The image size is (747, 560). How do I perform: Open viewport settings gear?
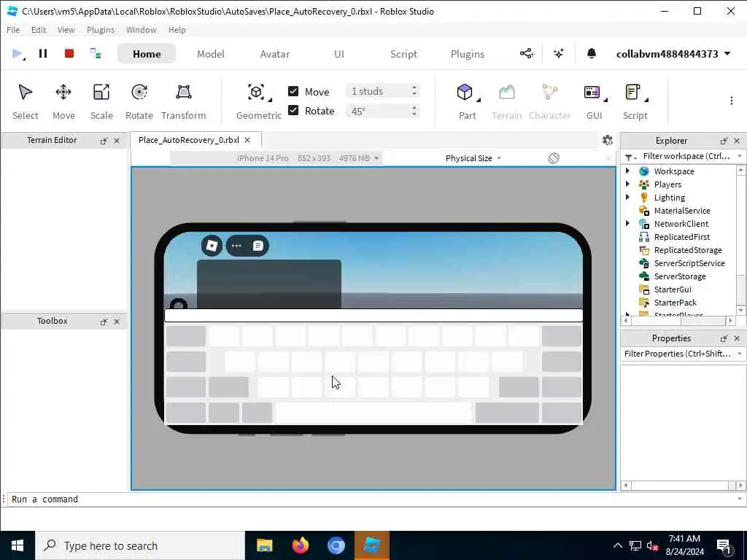(607, 140)
